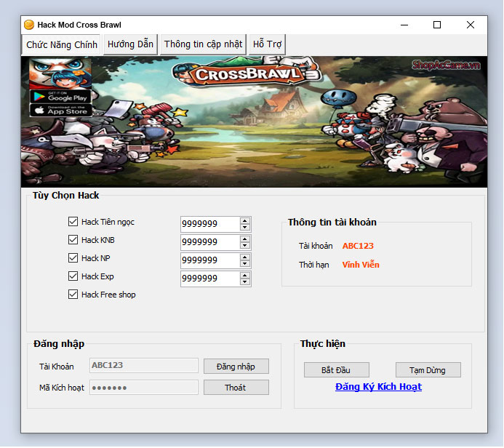Minimize the Hack Mod Cross Brawl window
Image resolution: width=504 pixels, height=448 pixels.
[x=404, y=25]
